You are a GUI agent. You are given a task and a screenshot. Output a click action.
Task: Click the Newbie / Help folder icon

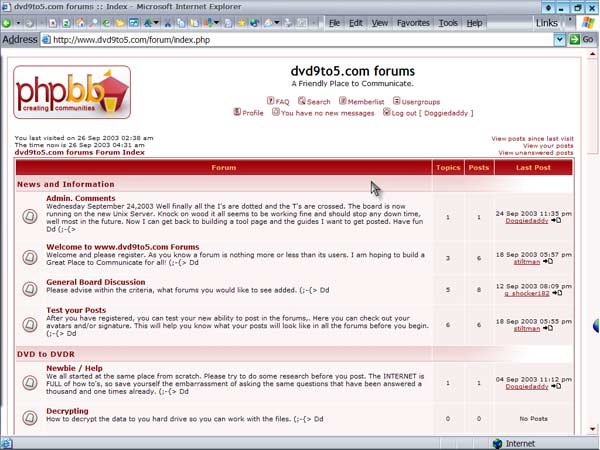click(29, 383)
